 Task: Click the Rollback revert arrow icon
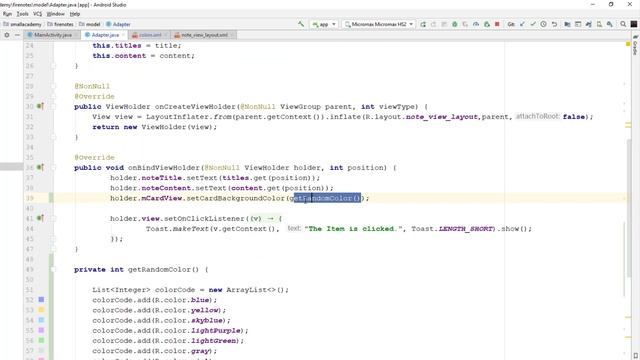click(x=554, y=24)
